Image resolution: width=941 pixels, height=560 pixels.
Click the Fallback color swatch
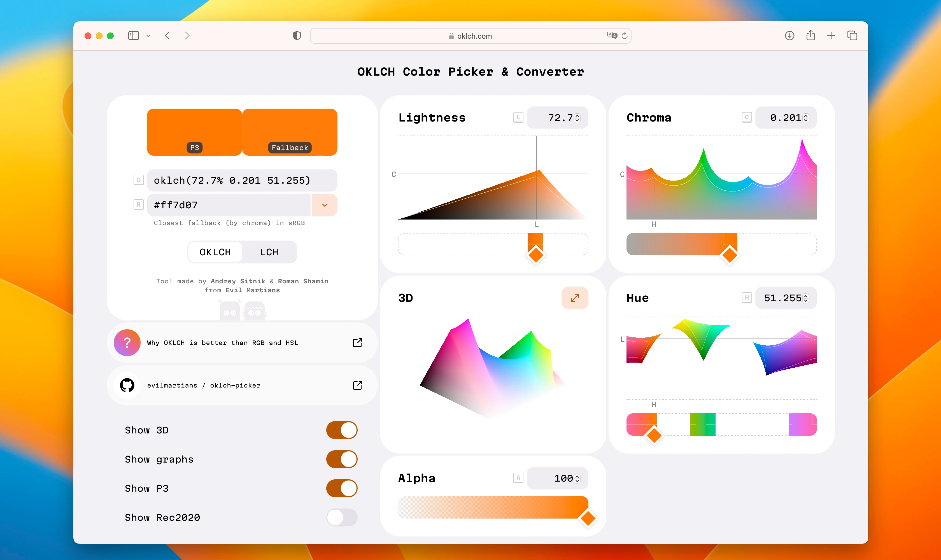(x=290, y=132)
